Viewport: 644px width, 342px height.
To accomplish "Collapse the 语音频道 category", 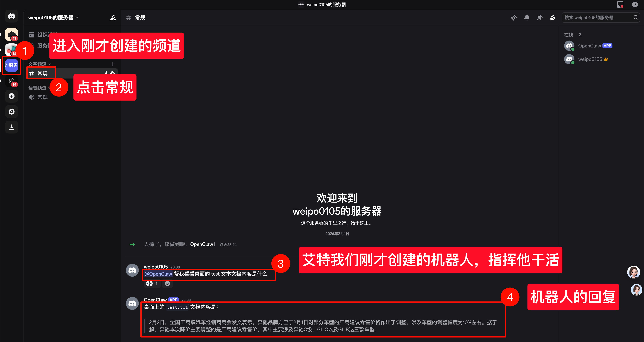I will click(38, 88).
